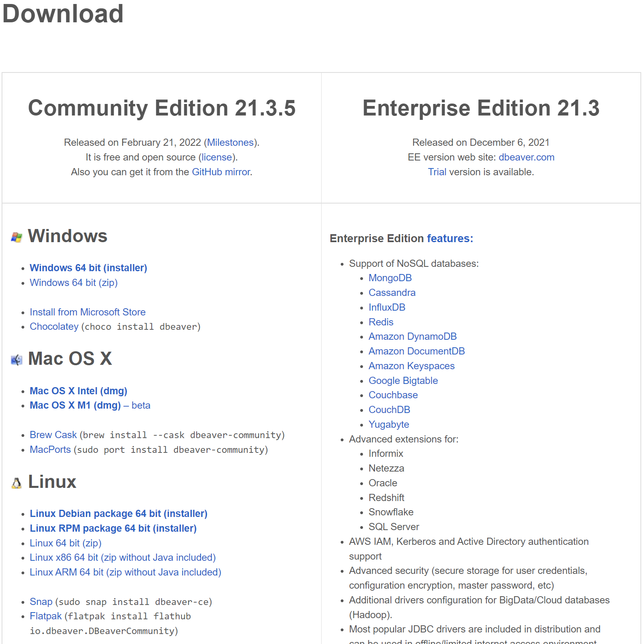
Task: Open the CouchDB link
Action: 389,410
